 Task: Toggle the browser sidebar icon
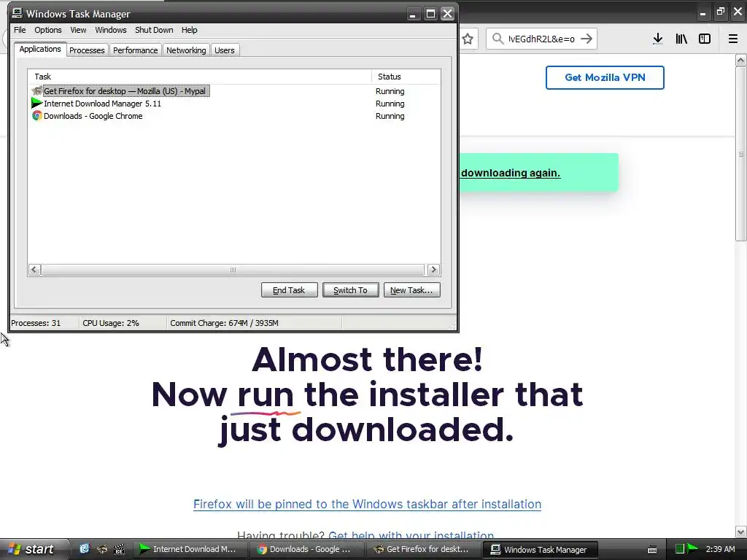coord(705,39)
